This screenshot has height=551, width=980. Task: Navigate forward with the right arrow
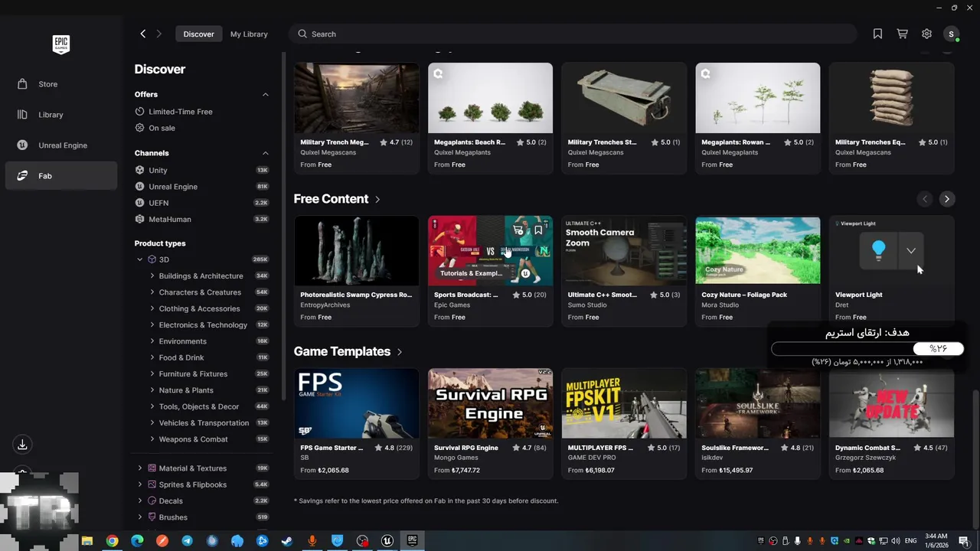[x=158, y=34]
